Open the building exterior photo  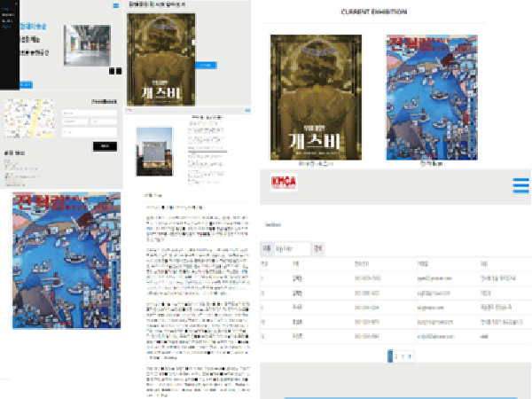coord(154,152)
